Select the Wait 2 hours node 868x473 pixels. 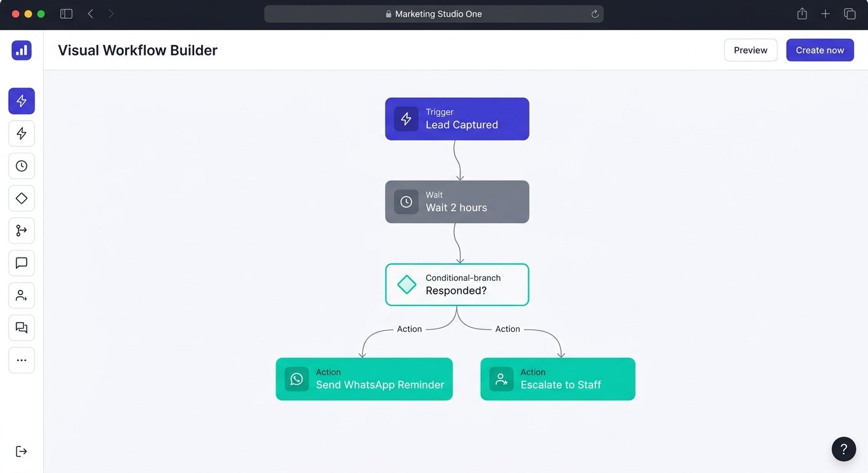(x=457, y=202)
